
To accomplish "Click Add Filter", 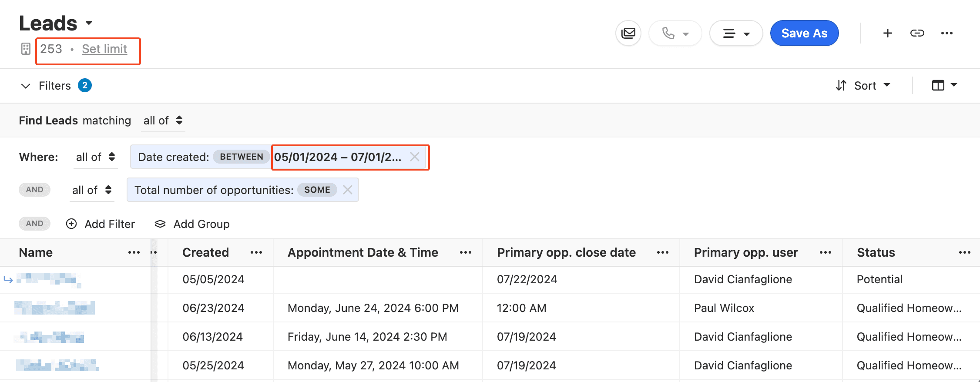I will click(101, 224).
